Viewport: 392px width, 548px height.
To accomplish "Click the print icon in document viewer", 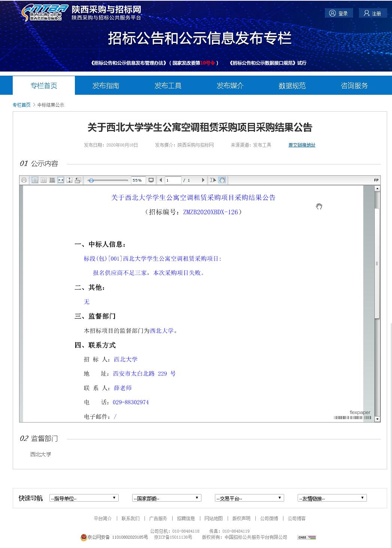I will coord(24,180).
